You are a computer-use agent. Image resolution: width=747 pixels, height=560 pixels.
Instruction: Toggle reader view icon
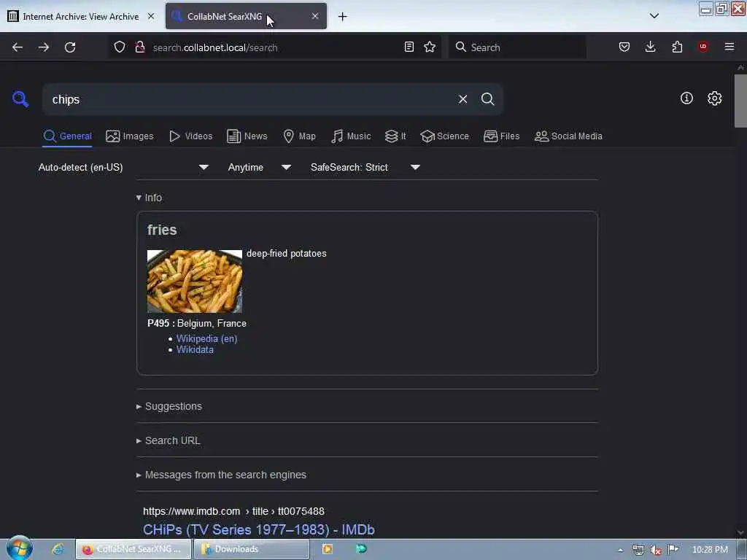click(409, 47)
